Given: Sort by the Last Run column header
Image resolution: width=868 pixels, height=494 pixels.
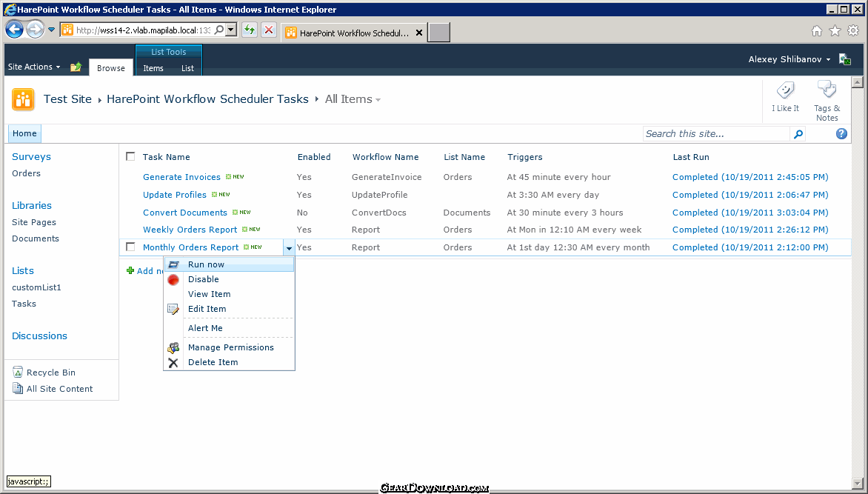Looking at the screenshot, I should 691,157.
